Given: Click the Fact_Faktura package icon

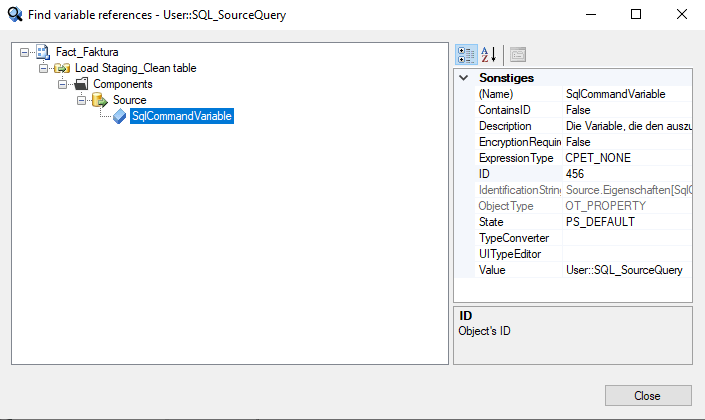Looking at the screenshot, I should pos(43,52).
